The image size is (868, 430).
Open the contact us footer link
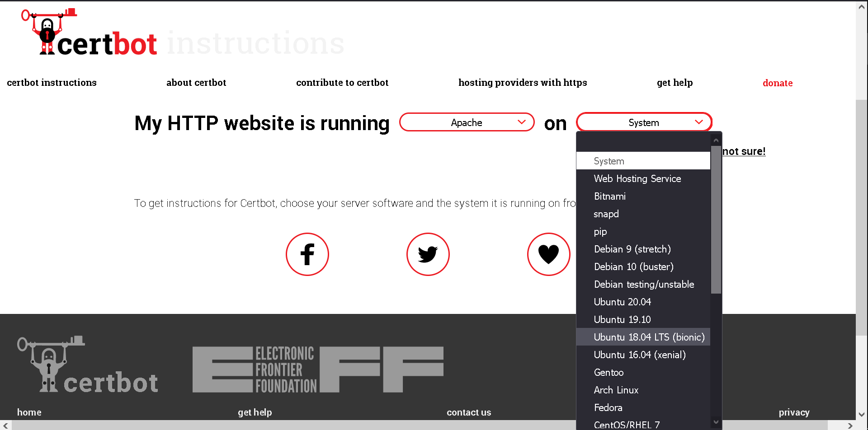[469, 412]
